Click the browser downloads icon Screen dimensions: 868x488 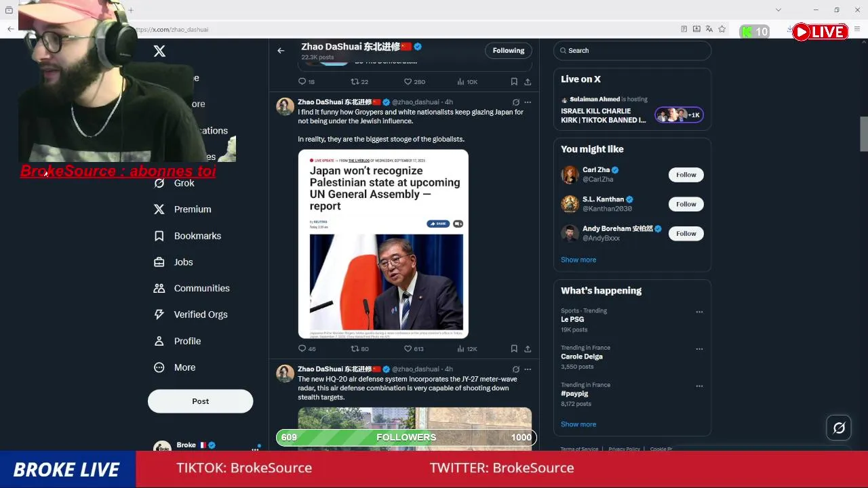789,29
